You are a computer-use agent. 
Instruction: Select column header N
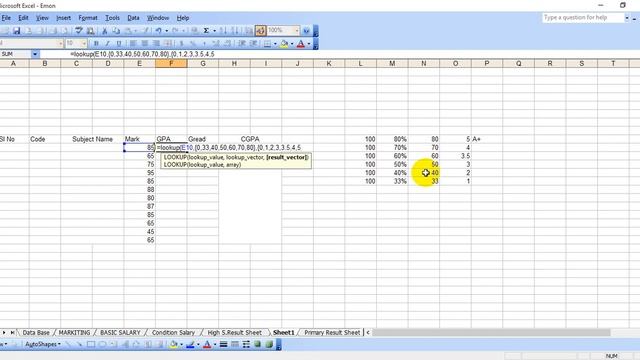[x=424, y=63]
